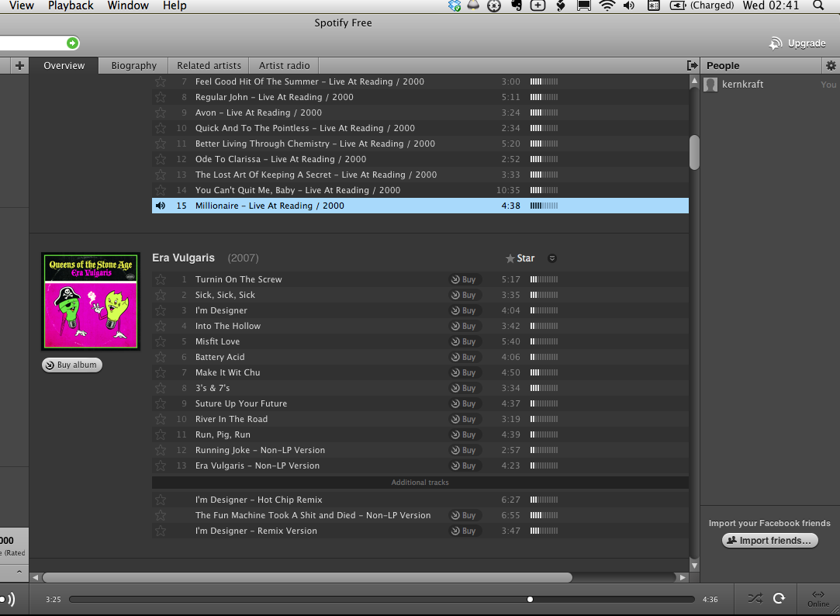This screenshot has height=616, width=840.
Task: Click the Era Vulgaris album title
Action: click(183, 258)
